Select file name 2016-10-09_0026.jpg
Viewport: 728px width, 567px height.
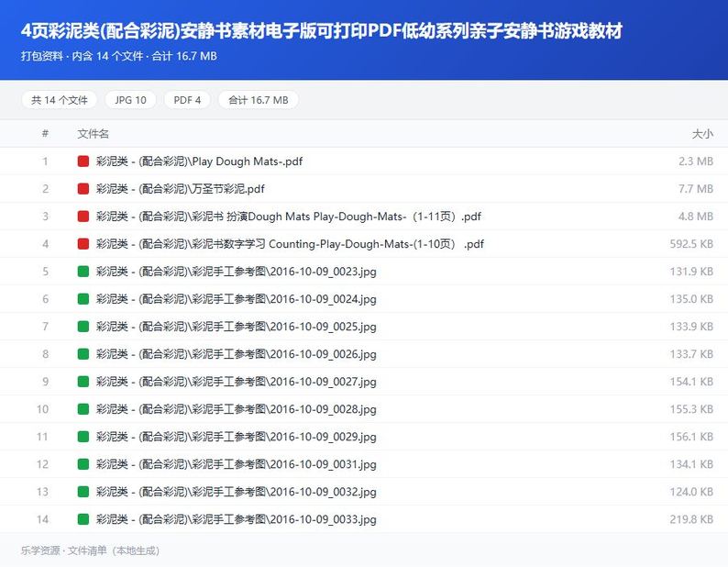(x=236, y=354)
